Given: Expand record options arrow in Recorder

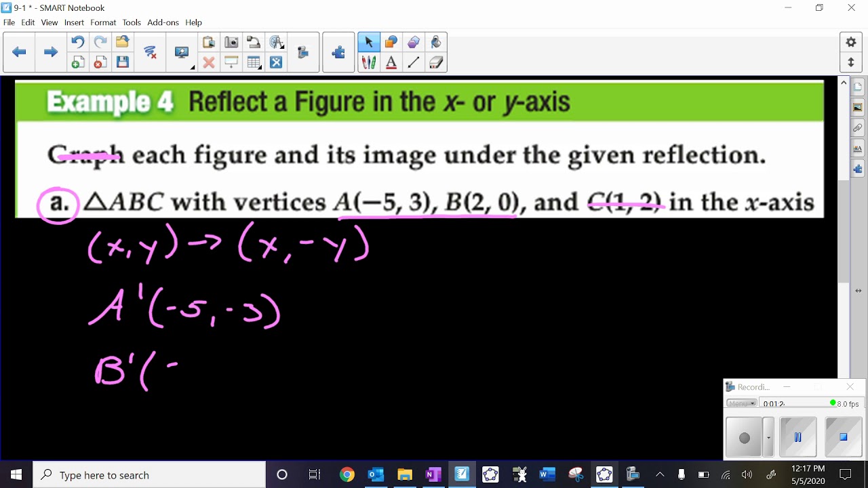Looking at the screenshot, I should pos(768,438).
